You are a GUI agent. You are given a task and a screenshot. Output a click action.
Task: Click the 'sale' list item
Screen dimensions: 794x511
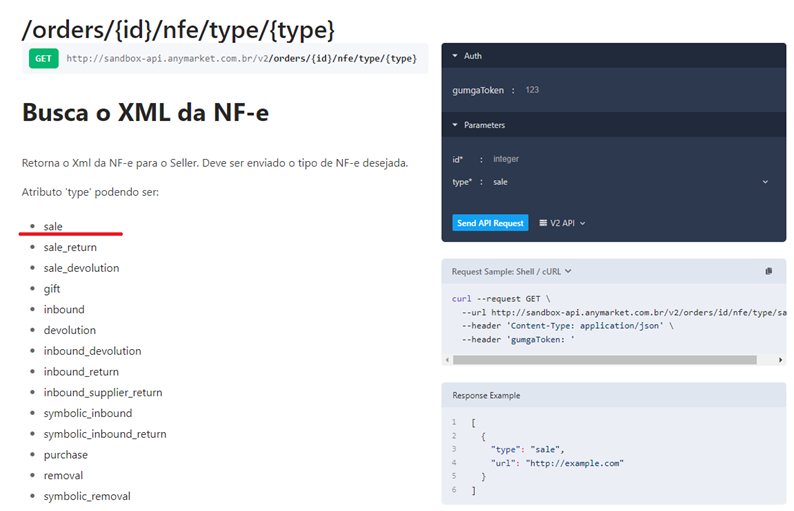click(x=53, y=226)
